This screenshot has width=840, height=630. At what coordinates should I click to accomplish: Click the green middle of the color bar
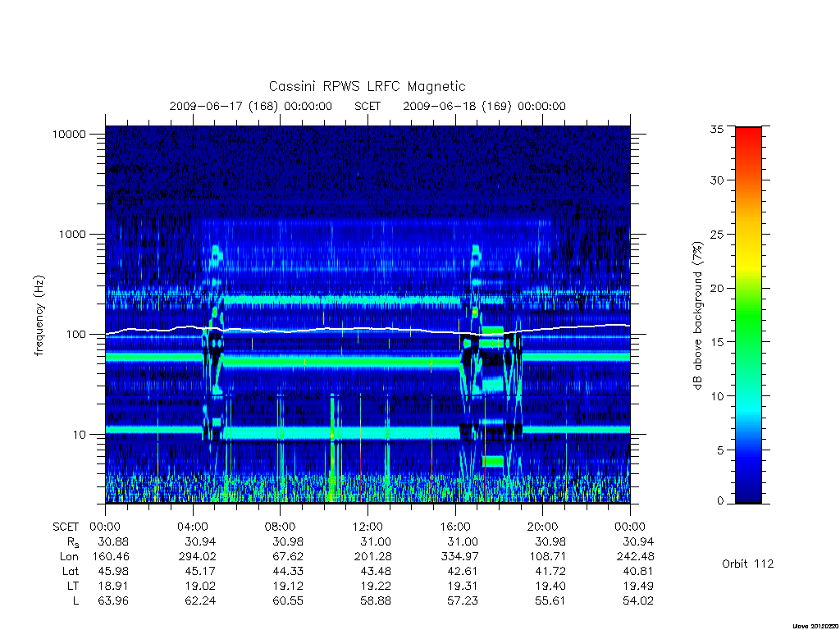748,316
